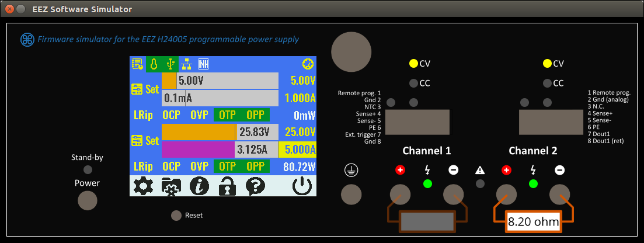The image size is (644, 243).
Task: Toggle channel 1 OPP protection
Action: point(255,115)
